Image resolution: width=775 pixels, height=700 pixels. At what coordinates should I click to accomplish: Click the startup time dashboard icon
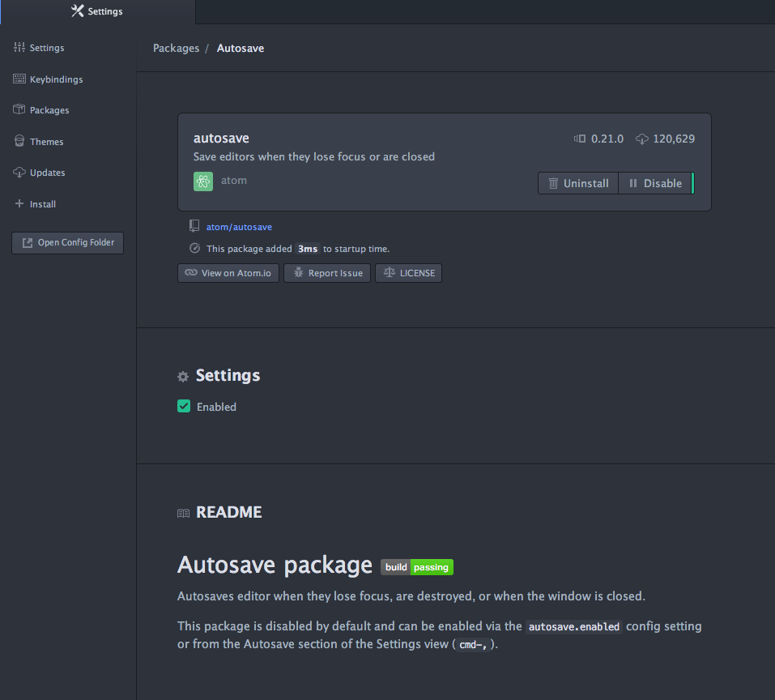pos(194,248)
